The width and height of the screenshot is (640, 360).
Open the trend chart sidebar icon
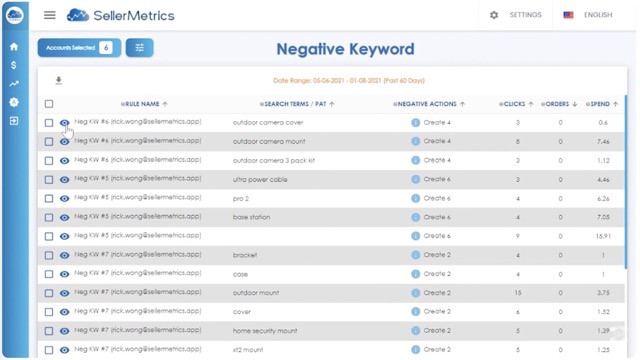click(14, 84)
